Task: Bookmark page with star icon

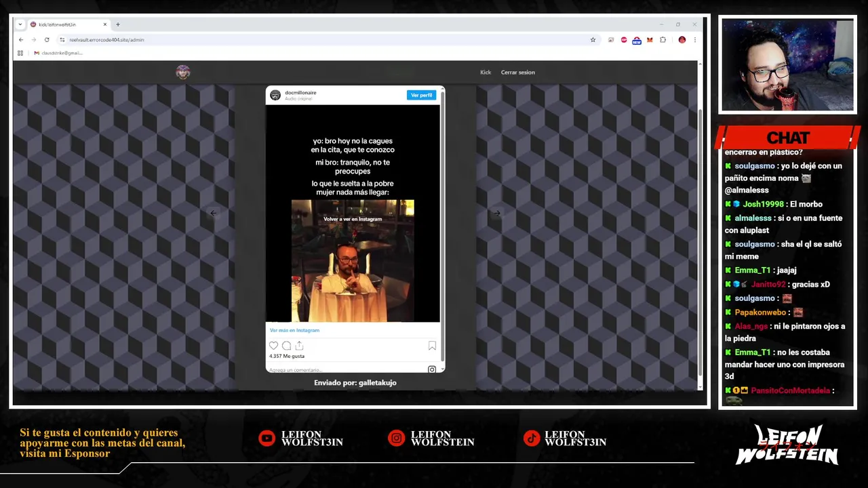Action: point(593,40)
